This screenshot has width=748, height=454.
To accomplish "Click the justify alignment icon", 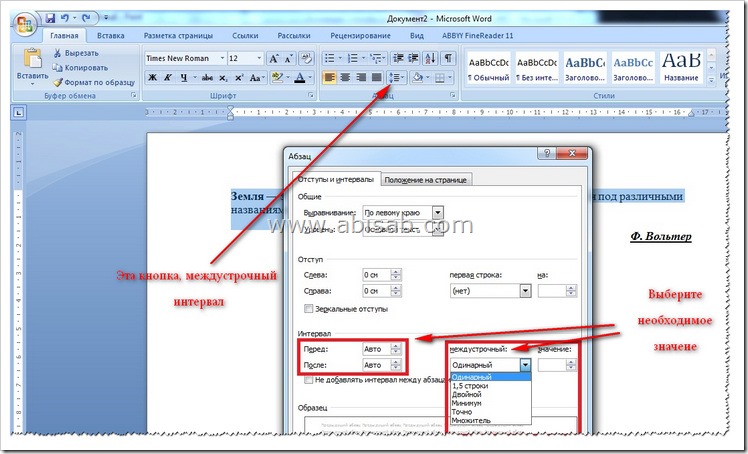I will pyautogui.click(x=377, y=77).
